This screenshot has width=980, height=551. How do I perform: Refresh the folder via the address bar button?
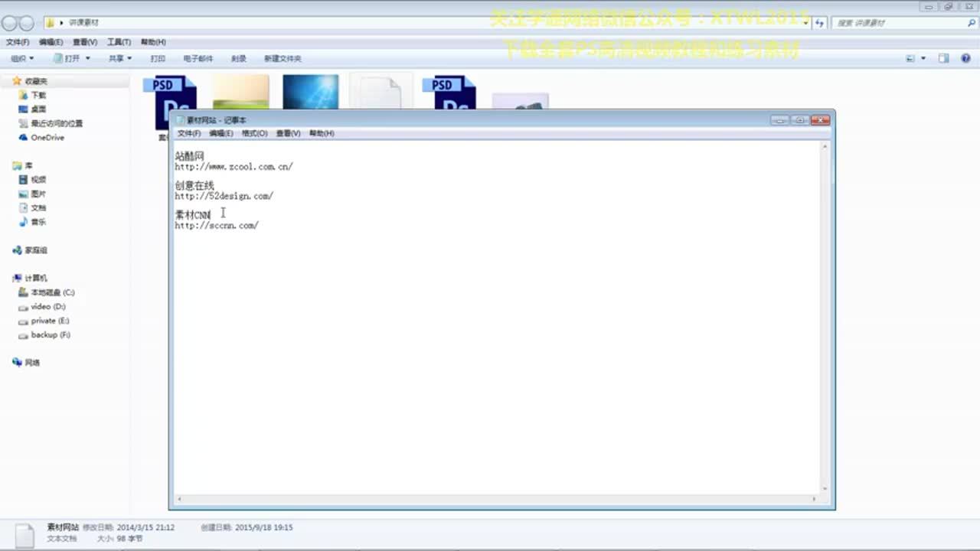coord(820,23)
